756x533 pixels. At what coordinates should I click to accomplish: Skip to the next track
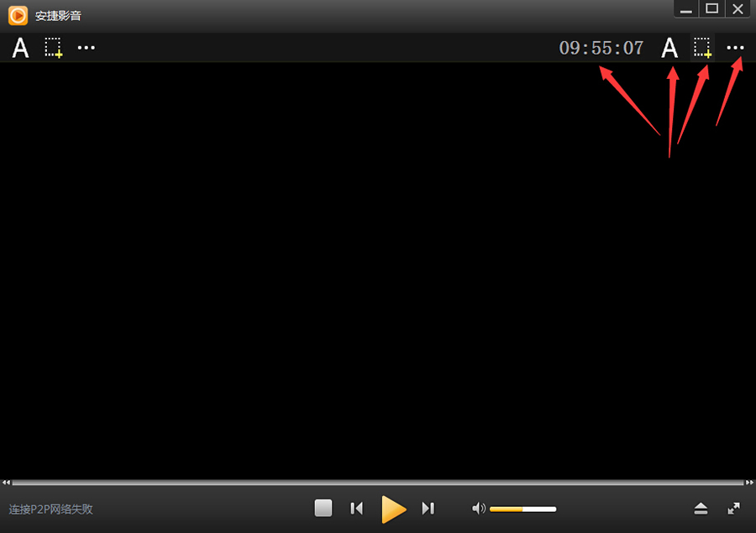[x=428, y=508]
